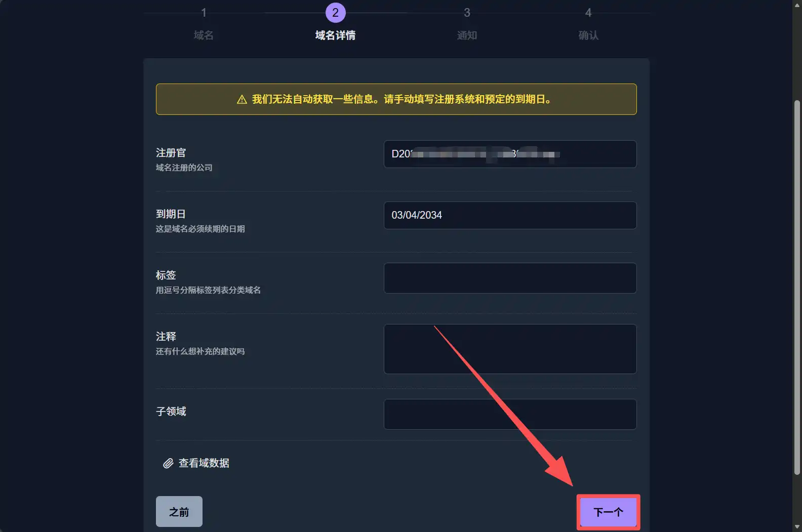Screen dimensions: 802x532
Task: Click the 下一个 next button
Action: 608,512
